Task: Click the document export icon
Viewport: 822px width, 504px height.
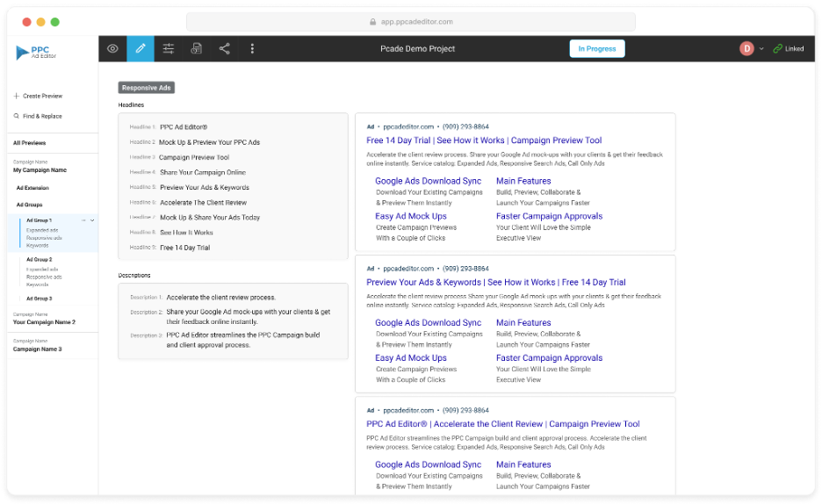Action: [197, 48]
